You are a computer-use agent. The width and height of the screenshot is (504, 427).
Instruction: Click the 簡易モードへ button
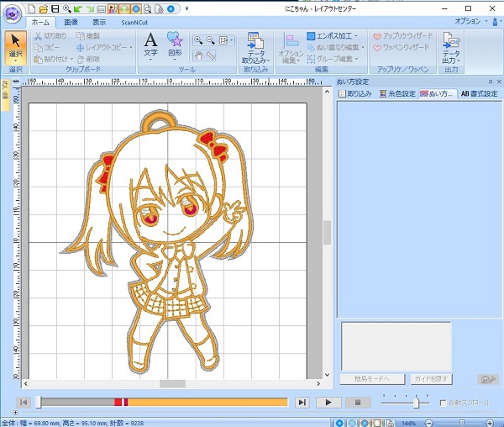coord(371,379)
